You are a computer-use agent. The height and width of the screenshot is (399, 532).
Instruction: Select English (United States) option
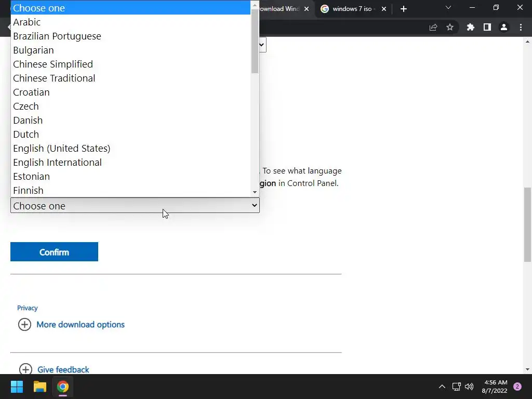click(130, 148)
